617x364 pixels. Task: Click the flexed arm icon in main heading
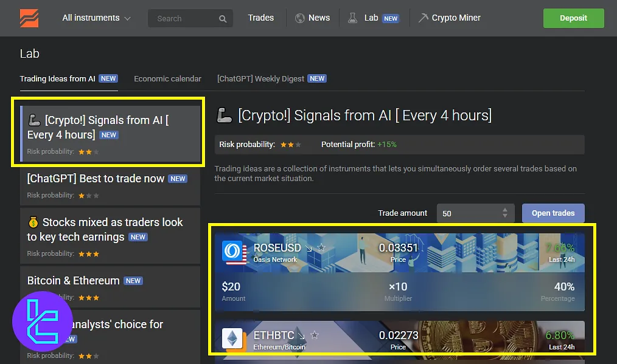pyautogui.click(x=225, y=115)
